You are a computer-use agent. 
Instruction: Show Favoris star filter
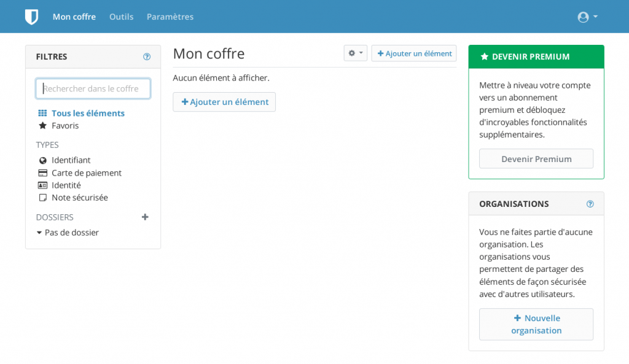42,125
